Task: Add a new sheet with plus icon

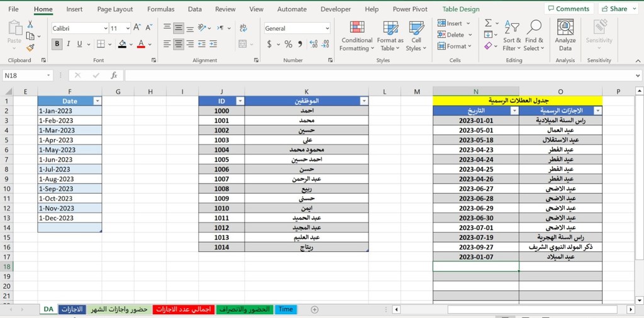Action: coord(314,309)
